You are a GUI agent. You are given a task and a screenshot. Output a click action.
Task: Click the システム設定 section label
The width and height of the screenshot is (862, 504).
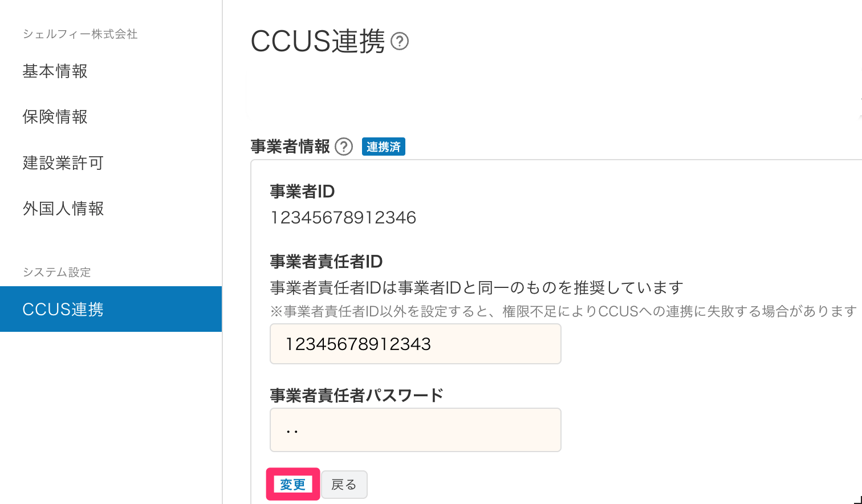click(x=57, y=272)
